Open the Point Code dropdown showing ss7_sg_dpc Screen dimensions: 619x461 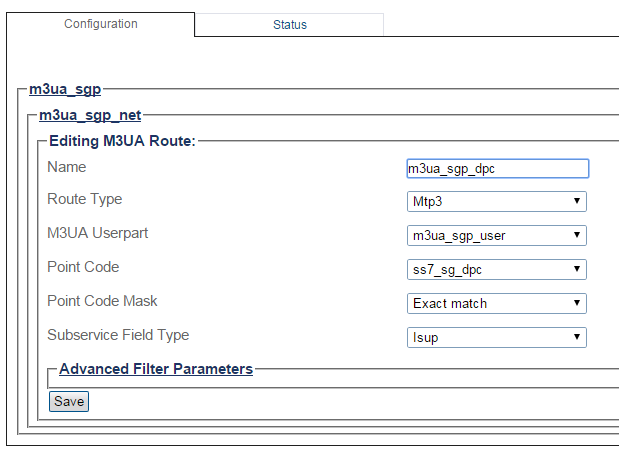pyautogui.click(x=497, y=269)
